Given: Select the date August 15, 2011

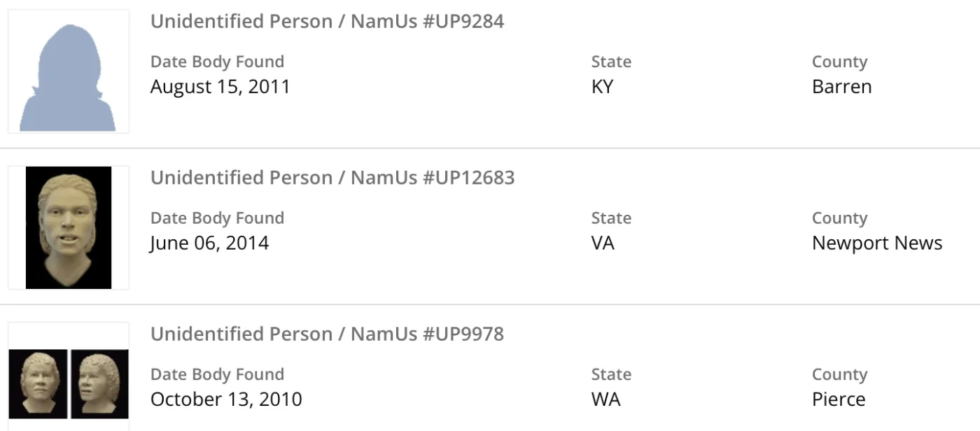Looking at the screenshot, I should (220, 87).
